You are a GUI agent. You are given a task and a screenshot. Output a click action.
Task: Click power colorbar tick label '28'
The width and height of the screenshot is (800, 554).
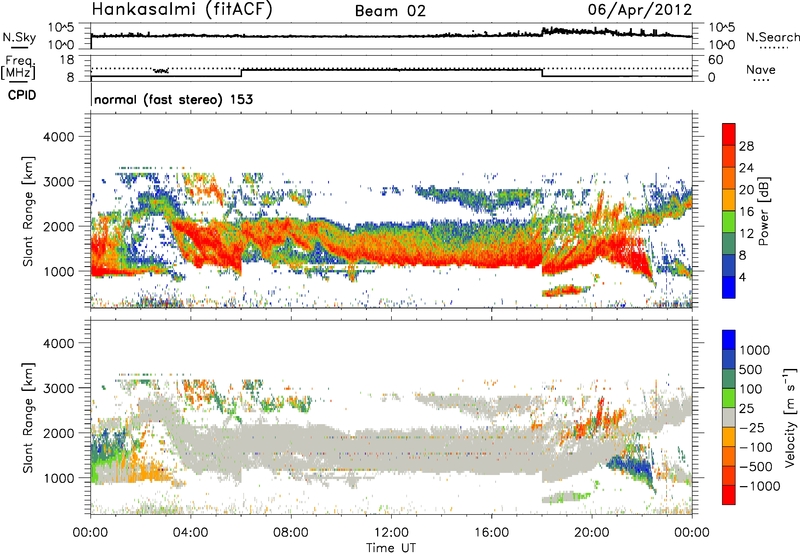[746, 146]
